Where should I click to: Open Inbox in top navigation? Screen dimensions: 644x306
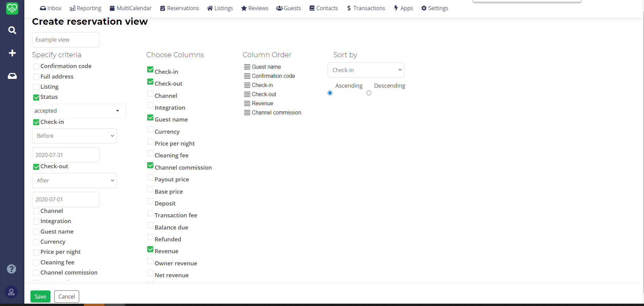(50, 8)
